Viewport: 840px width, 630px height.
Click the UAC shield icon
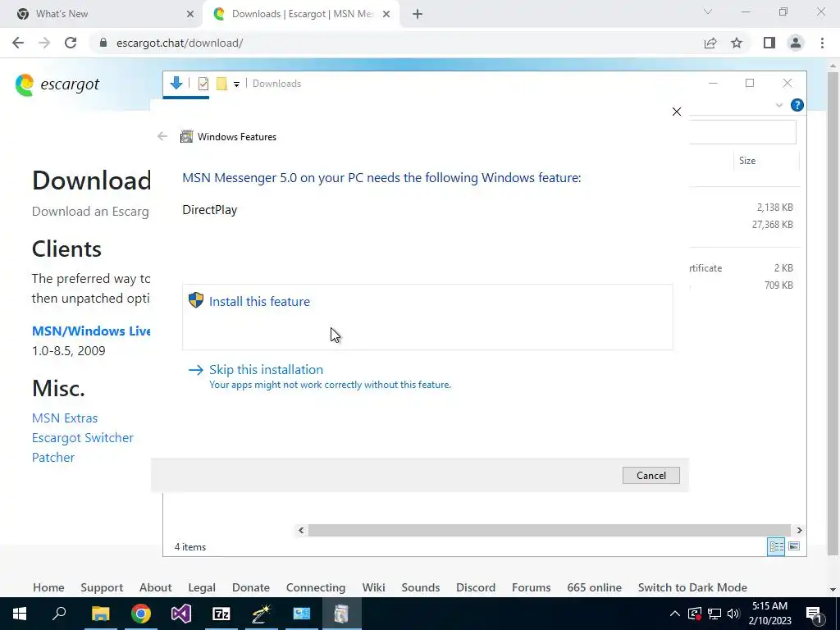click(x=196, y=300)
